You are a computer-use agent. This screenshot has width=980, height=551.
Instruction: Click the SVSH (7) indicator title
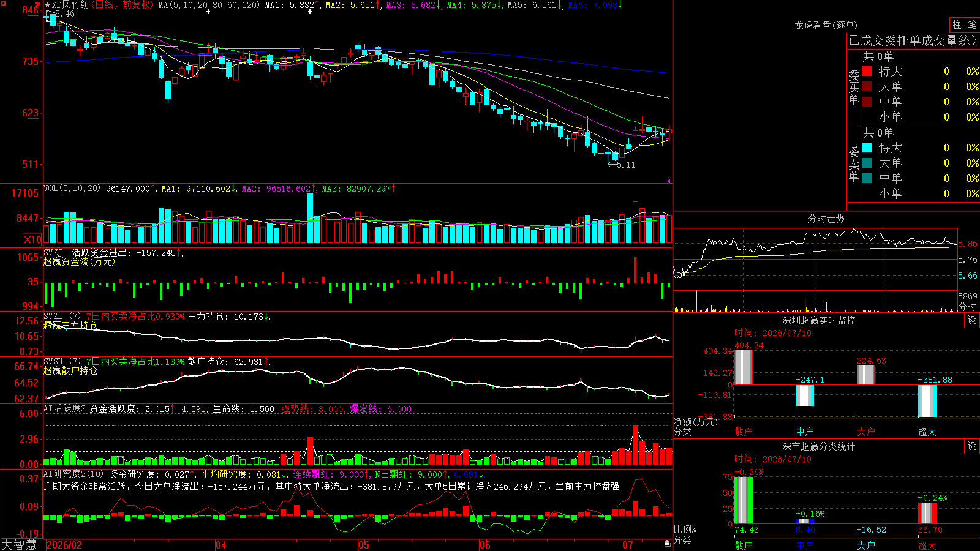62,362
